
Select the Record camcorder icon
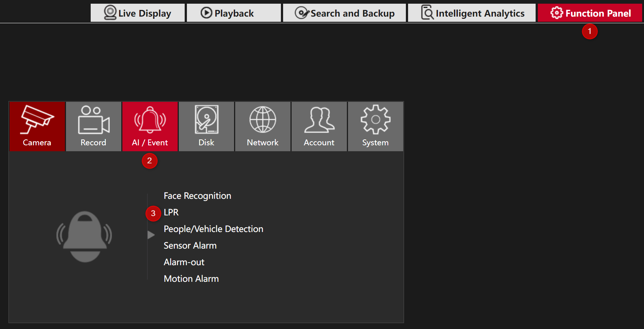point(94,120)
